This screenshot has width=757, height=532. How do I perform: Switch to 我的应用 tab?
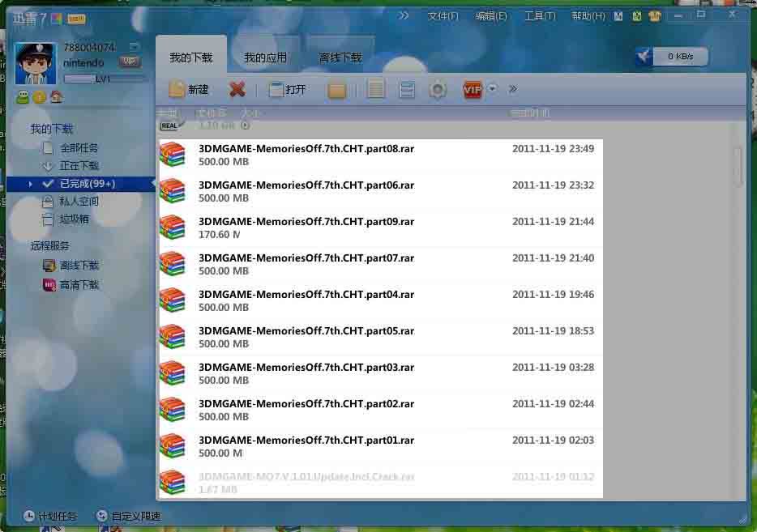266,57
